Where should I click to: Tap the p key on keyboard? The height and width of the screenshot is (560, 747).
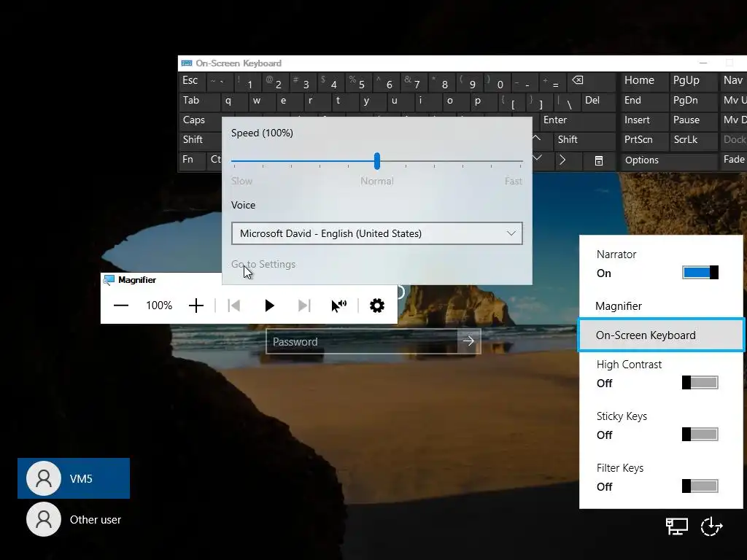tap(483, 101)
